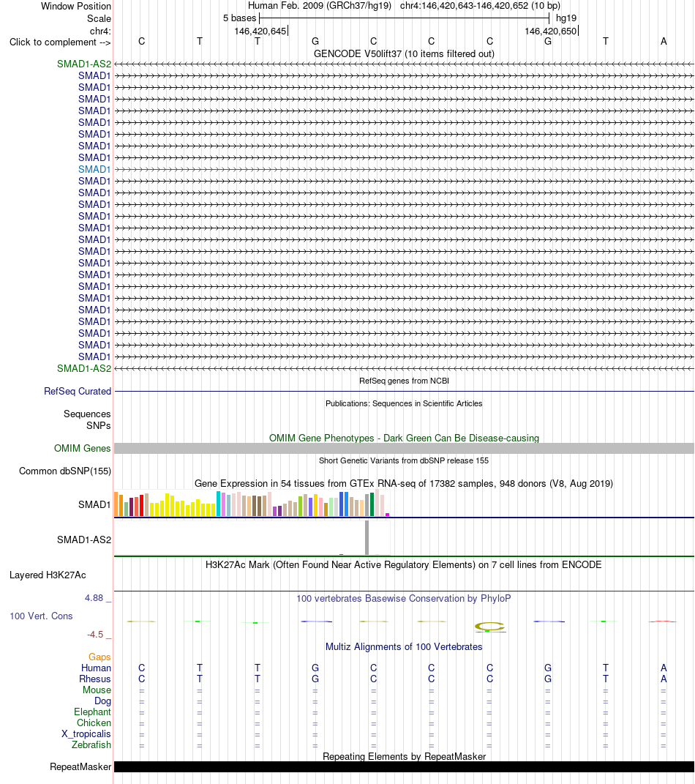Click the chr4:146,420,643-146,420,652 (10 bp) range text
The width and height of the screenshot is (695, 784).
tap(480, 6)
